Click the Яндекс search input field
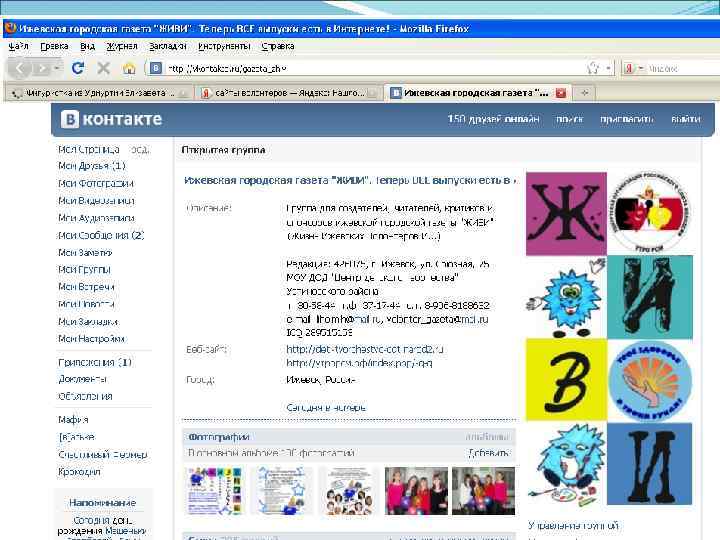 683,68
